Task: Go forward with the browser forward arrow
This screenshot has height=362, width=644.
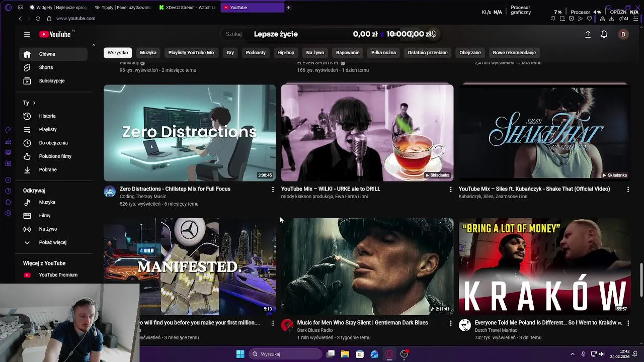Action: pyautogui.click(x=29, y=19)
